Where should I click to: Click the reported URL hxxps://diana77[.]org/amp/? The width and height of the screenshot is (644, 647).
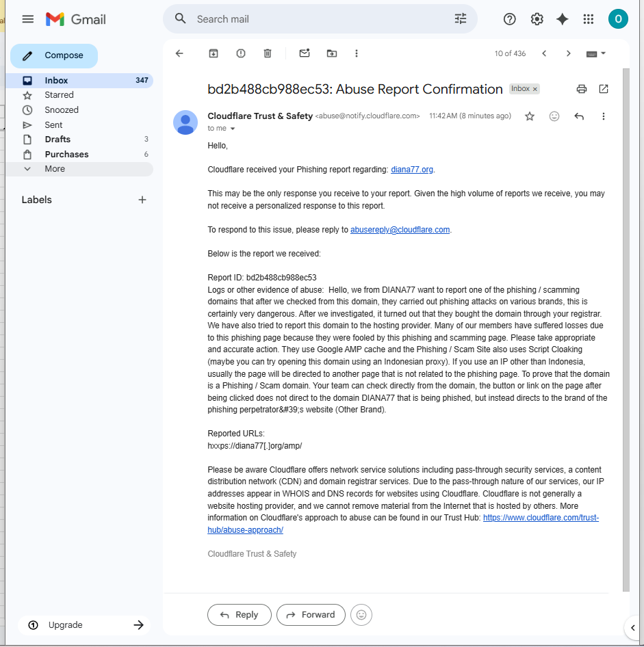point(255,446)
